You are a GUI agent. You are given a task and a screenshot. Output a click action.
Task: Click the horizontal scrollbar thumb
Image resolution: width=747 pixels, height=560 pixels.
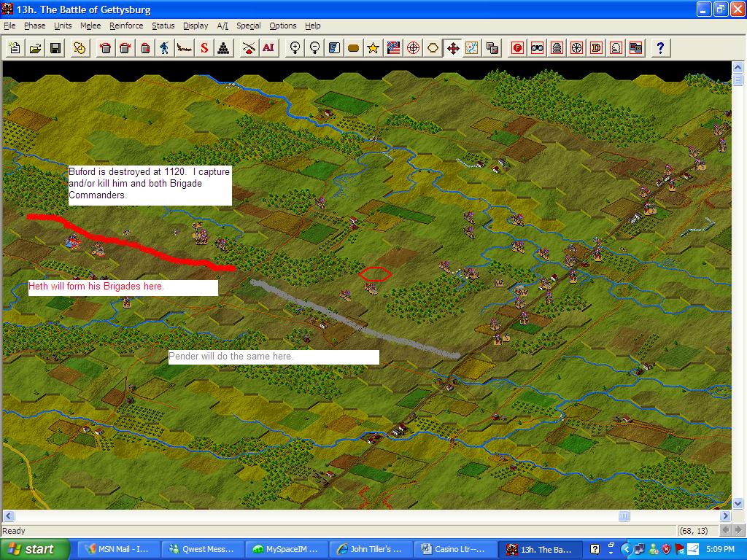point(624,516)
